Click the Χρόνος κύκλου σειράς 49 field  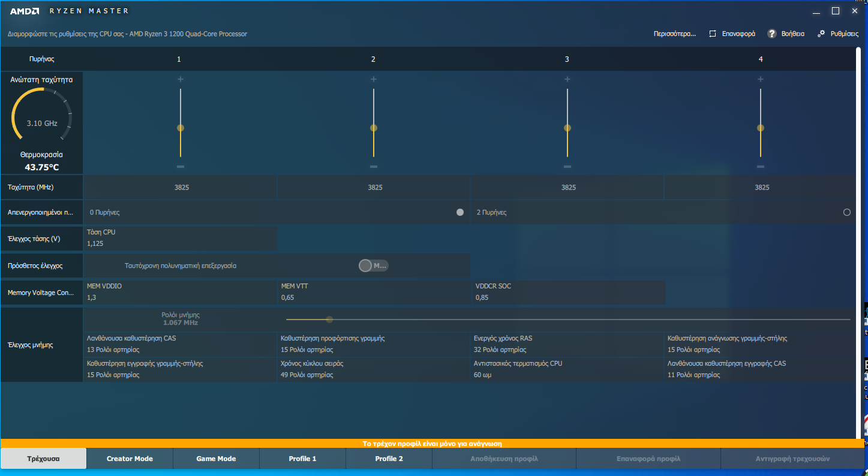[x=374, y=369]
